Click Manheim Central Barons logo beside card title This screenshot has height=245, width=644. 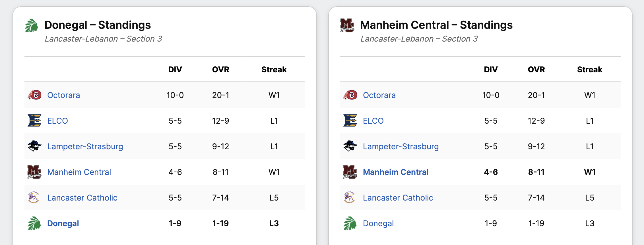(x=347, y=25)
